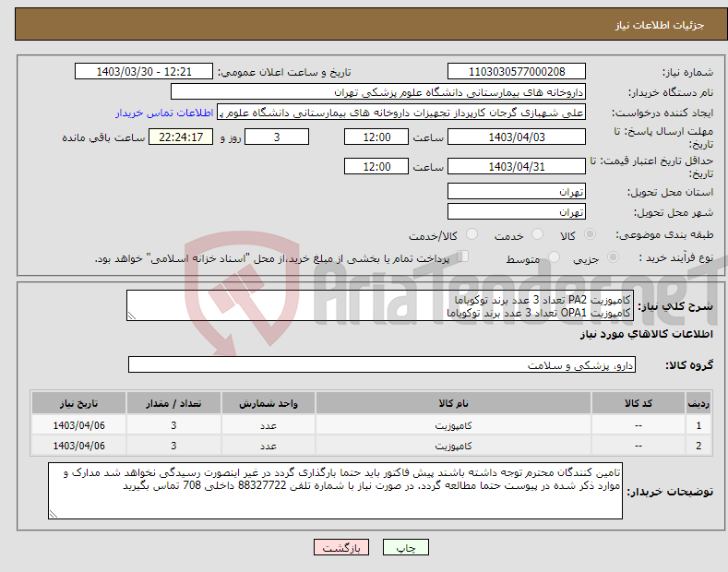Click the buyer organization name field

(x=378, y=92)
